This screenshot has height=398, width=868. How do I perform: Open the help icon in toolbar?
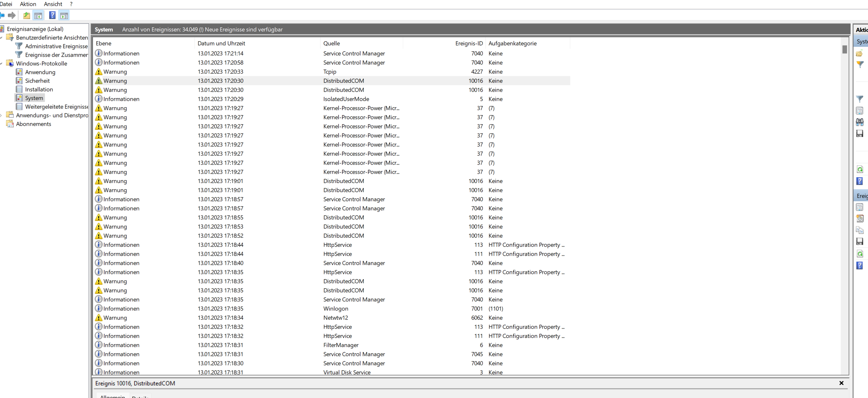(52, 16)
